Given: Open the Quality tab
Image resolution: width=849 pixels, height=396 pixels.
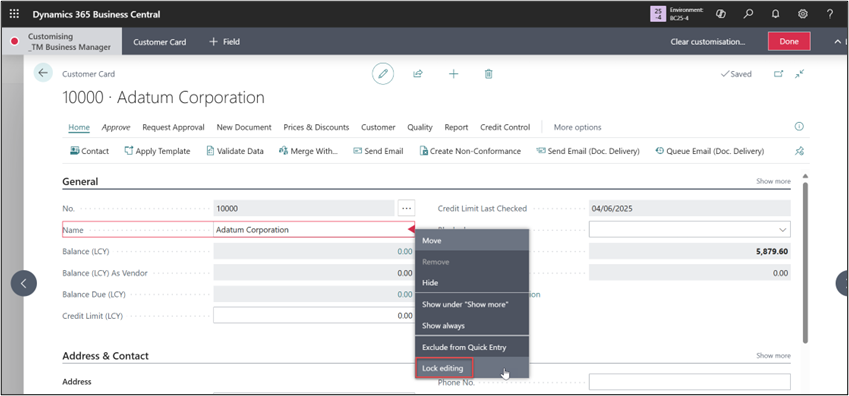Looking at the screenshot, I should pos(420,127).
